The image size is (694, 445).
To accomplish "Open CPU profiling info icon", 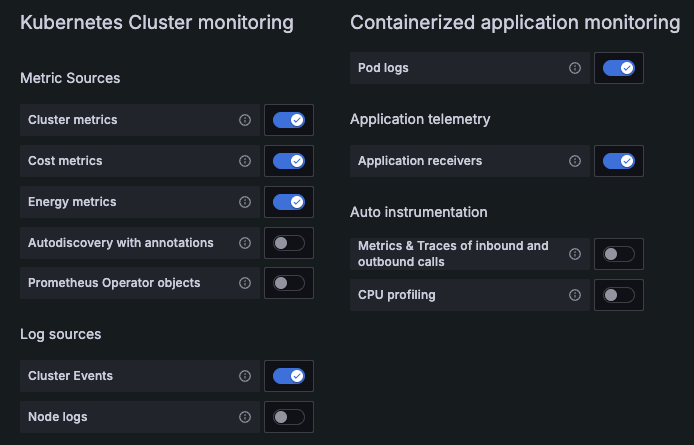I will click(575, 295).
